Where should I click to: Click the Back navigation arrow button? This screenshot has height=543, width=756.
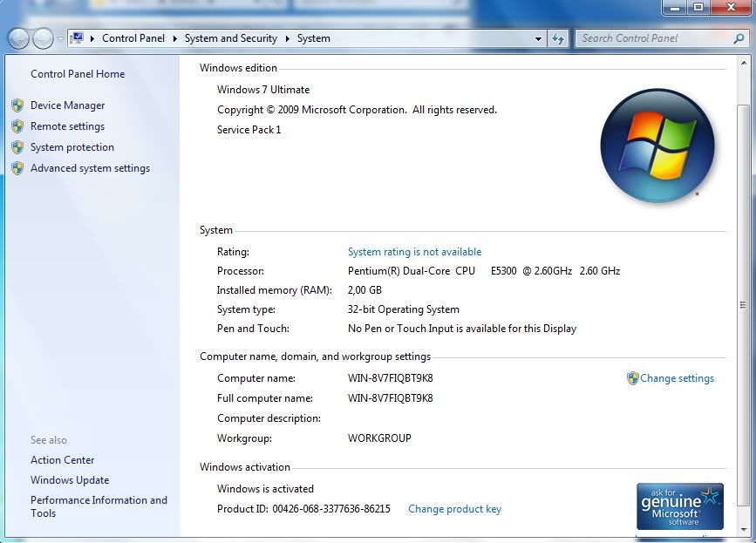pos(19,38)
